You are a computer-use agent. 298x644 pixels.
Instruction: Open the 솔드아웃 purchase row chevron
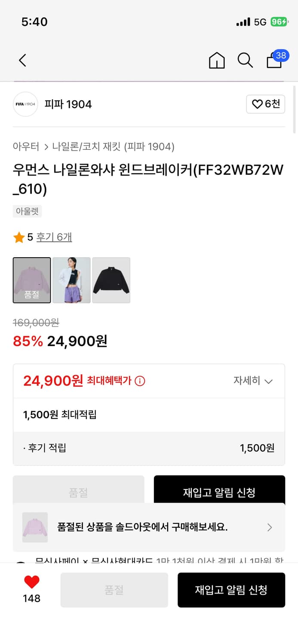270,528
